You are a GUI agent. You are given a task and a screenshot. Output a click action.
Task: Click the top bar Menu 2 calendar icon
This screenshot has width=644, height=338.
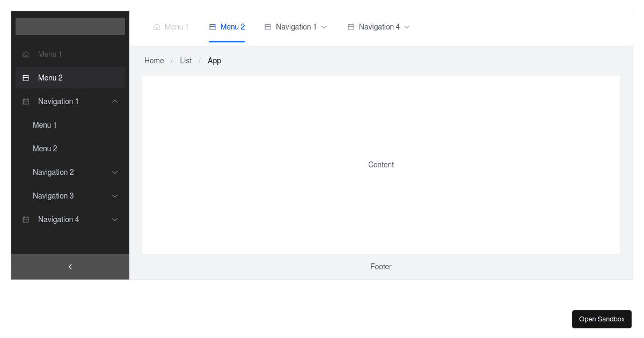pyautogui.click(x=213, y=27)
